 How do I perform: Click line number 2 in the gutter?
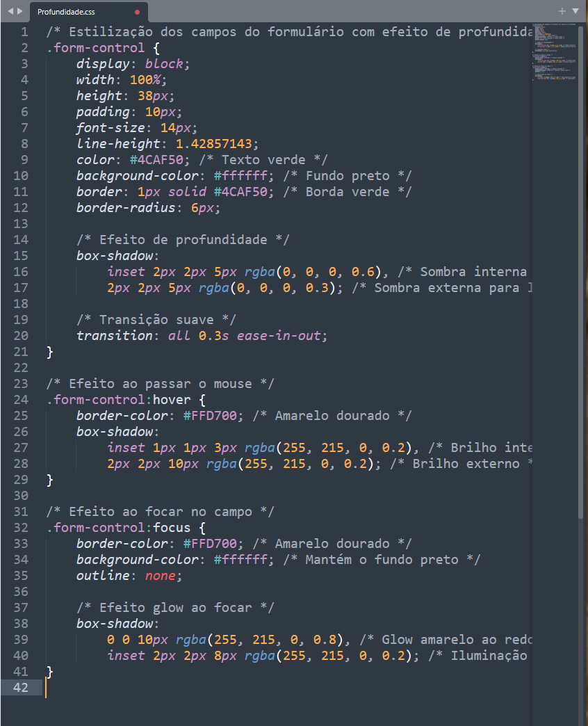coord(24,48)
